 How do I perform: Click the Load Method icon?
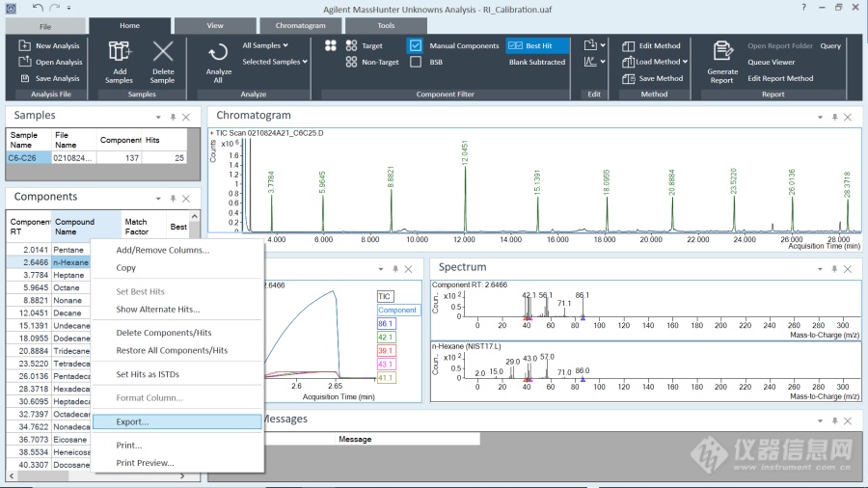pos(628,62)
